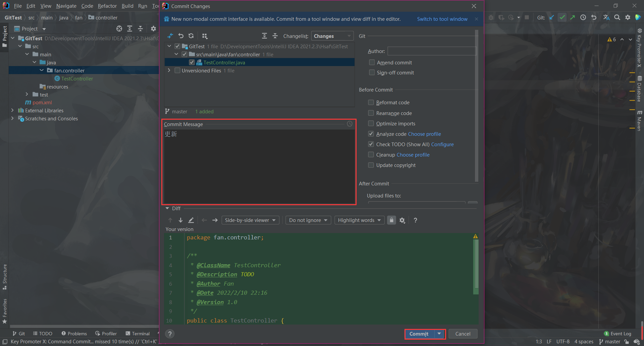Go to previous difference arrow
This screenshot has height=346, width=644.
(x=170, y=220)
